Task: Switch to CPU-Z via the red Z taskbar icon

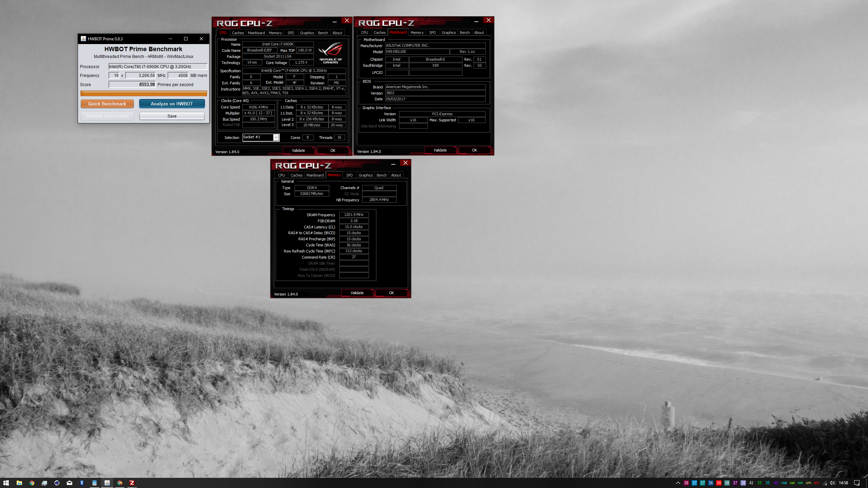Action: (x=132, y=483)
